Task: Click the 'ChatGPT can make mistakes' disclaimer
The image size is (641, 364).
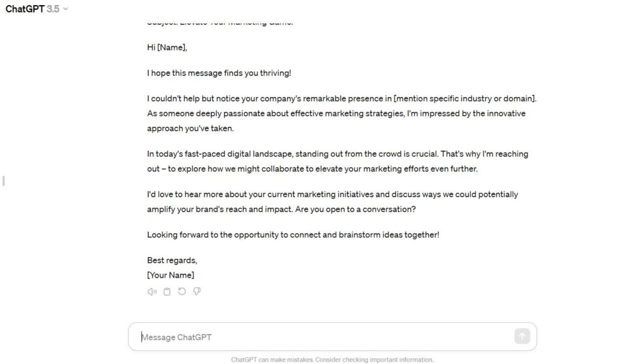Action: (332, 360)
